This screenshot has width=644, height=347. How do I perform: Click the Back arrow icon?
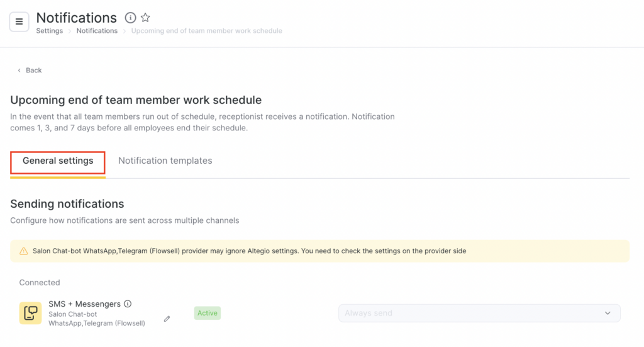19,71
